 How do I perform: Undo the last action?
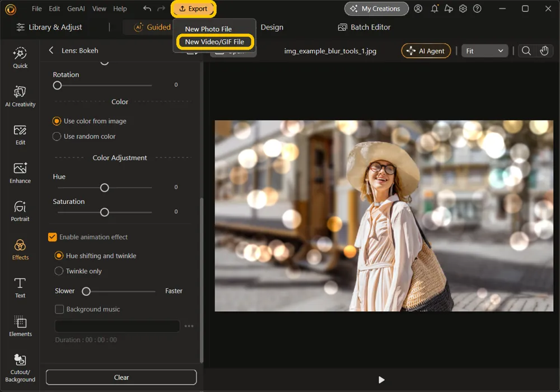147,8
